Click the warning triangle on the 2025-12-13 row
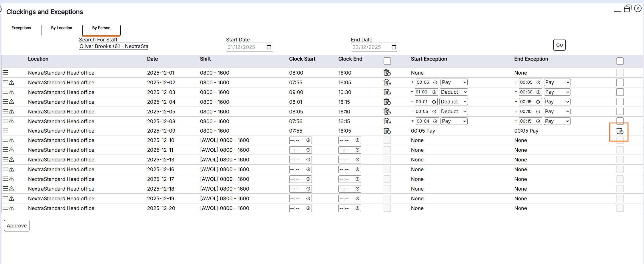Screen dimensions: 644x264 pyautogui.click(x=11, y=160)
